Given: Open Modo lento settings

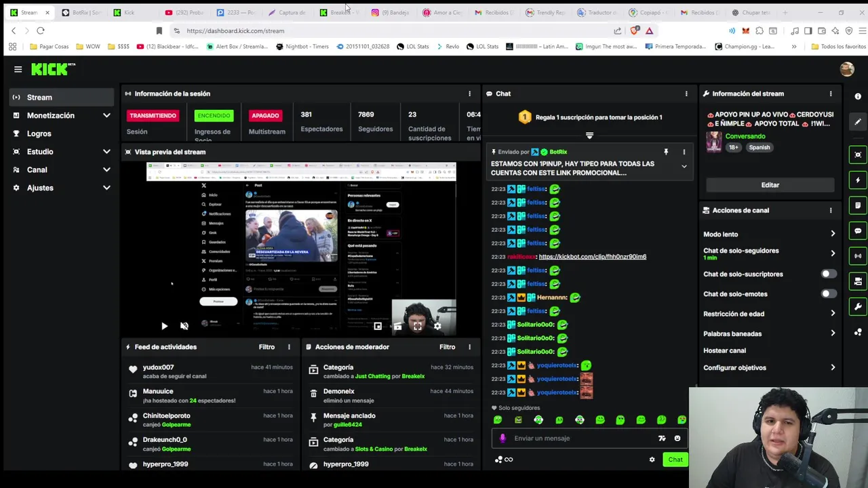Looking at the screenshot, I should [770, 234].
